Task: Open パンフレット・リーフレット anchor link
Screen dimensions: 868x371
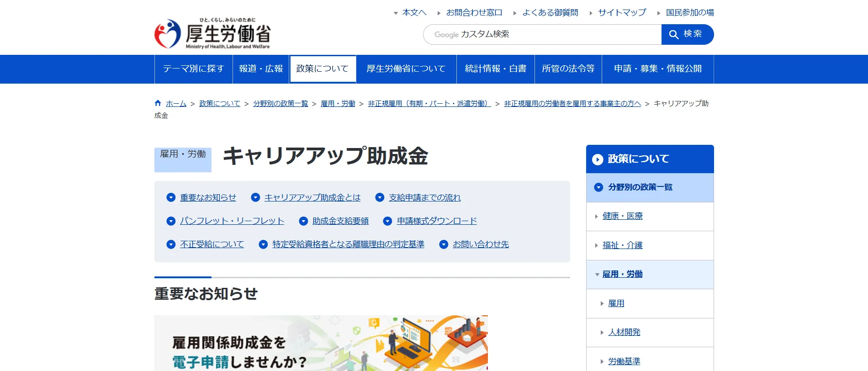Action: coord(232,221)
